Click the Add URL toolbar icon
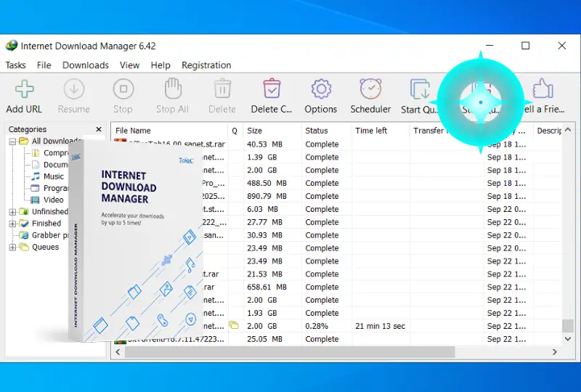This screenshot has width=581, height=392. (x=25, y=89)
